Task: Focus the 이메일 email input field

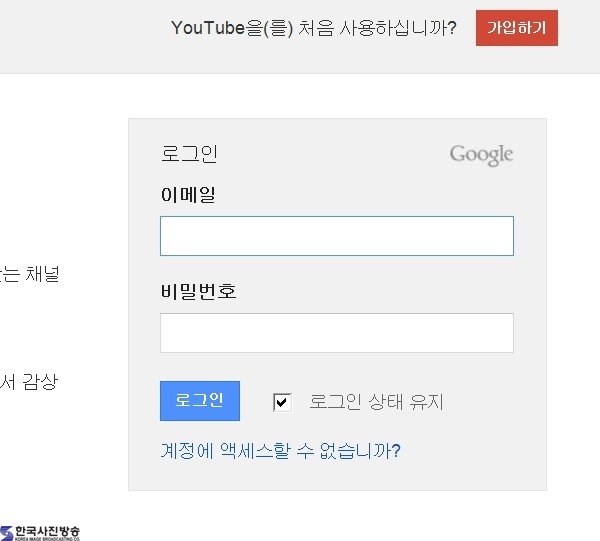Action: click(x=337, y=236)
